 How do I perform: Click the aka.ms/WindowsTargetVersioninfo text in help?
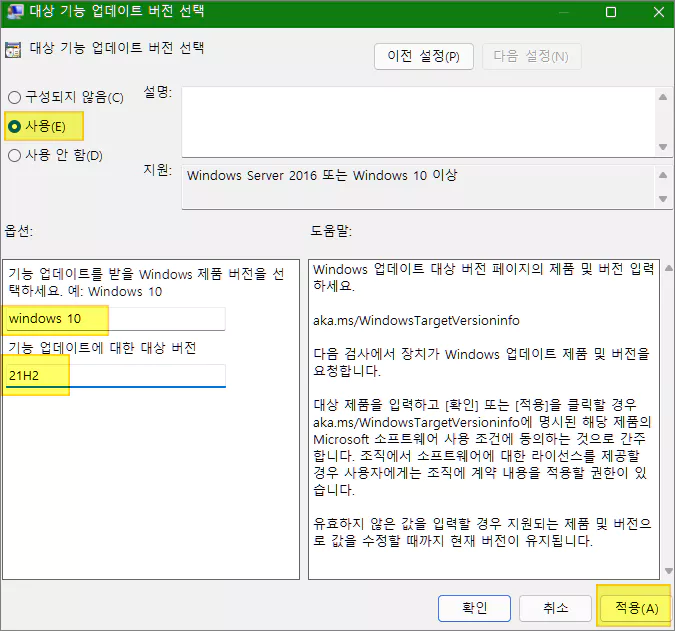pyautogui.click(x=416, y=321)
